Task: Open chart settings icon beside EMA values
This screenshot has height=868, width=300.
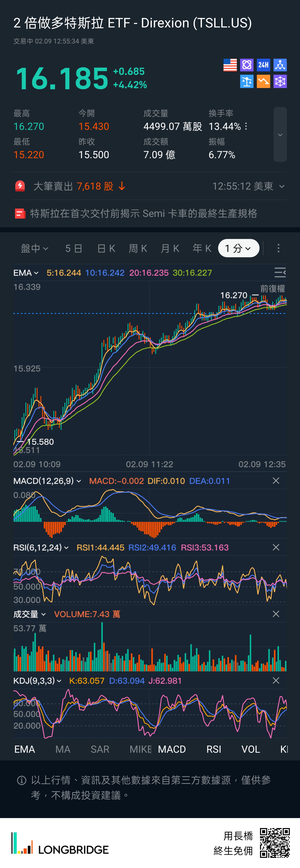Action: (280, 272)
